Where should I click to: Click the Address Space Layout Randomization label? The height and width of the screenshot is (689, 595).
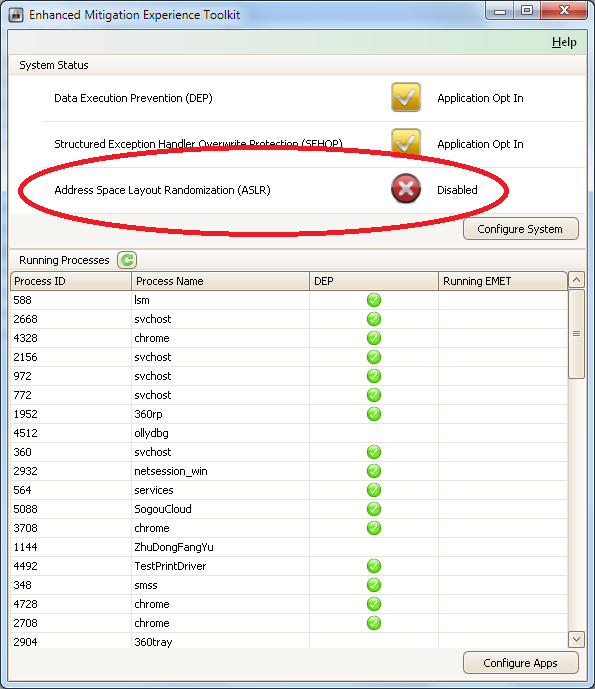[162, 190]
